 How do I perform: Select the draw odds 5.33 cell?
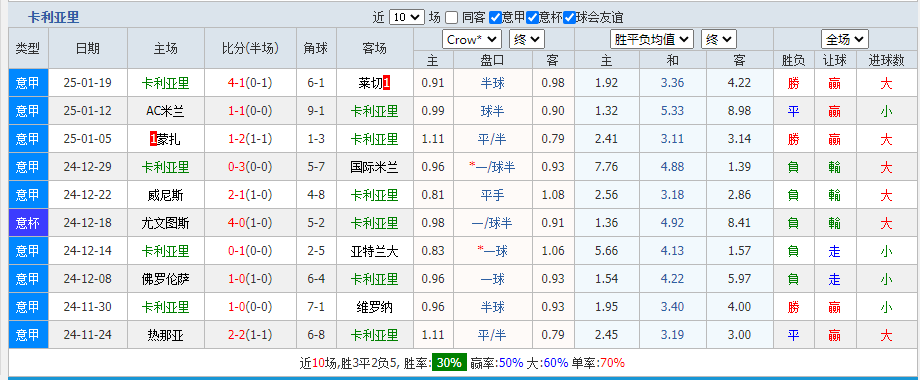pos(672,111)
